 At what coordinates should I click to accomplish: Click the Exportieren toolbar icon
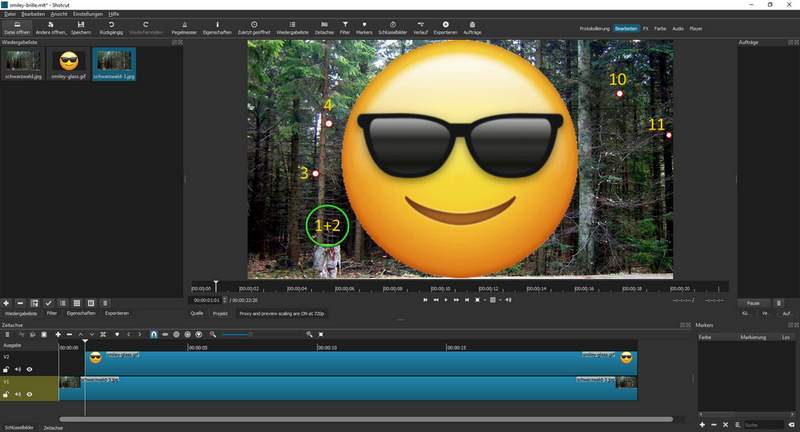445,26
